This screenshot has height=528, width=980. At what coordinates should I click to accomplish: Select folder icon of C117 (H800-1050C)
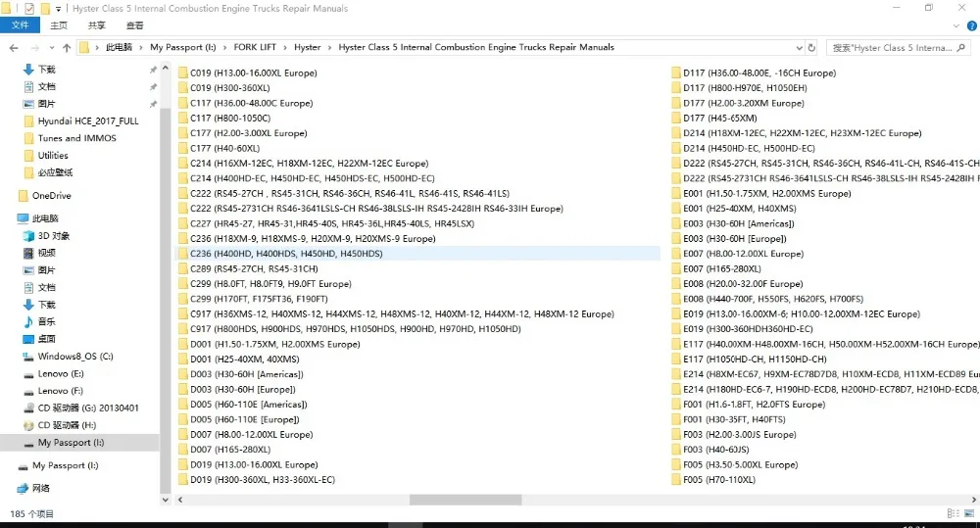(x=182, y=118)
